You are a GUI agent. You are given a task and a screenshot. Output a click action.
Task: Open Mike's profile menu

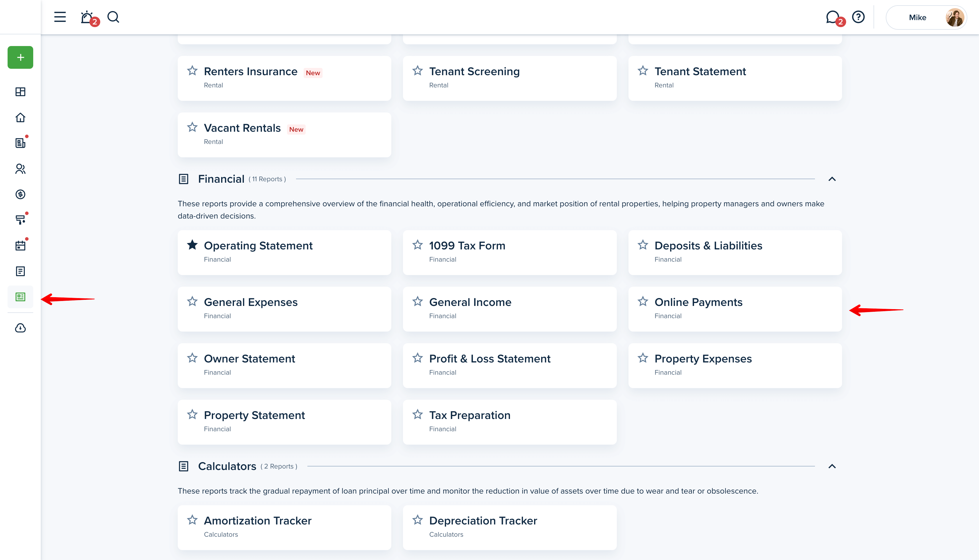click(x=926, y=17)
